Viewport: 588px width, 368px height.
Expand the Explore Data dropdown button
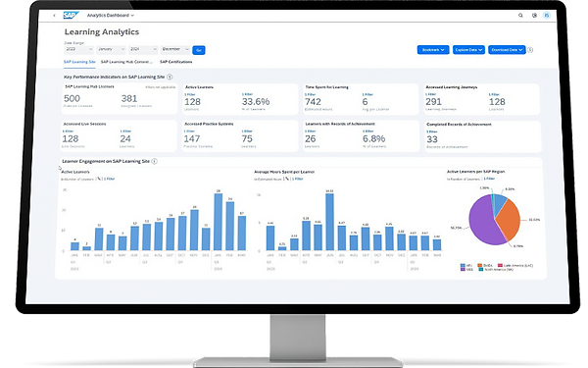tap(468, 50)
